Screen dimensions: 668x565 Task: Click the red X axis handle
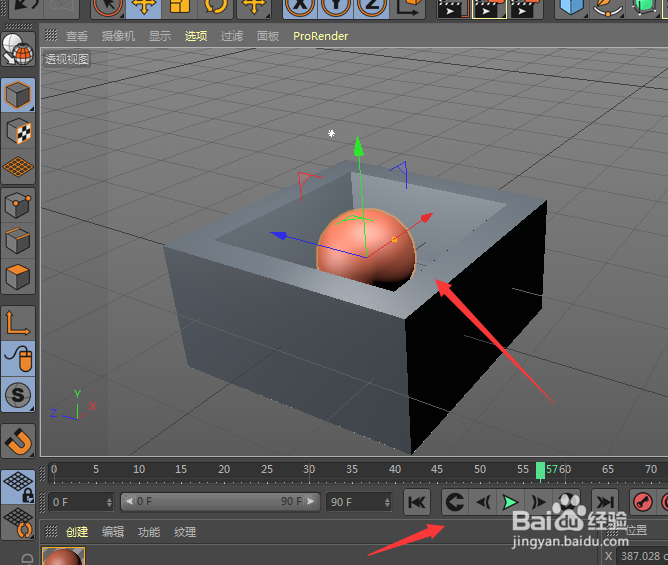tap(426, 218)
